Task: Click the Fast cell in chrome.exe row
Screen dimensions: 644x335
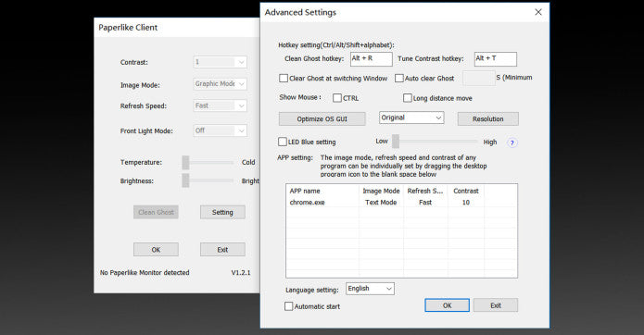Action: (x=425, y=203)
